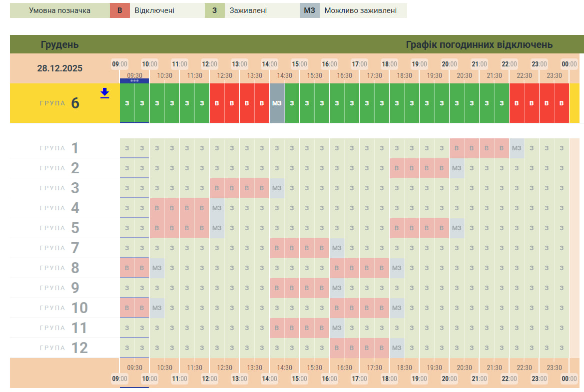Click the green 'З' legend swatch
This screenshot has width=584, height=392.
tap(214, 10)
